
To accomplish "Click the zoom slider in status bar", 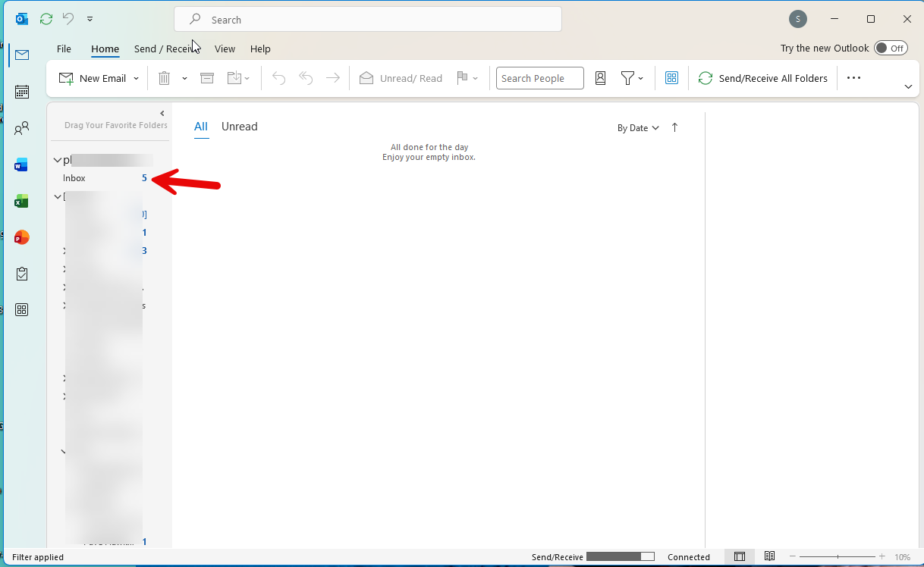I will (838, 557).
